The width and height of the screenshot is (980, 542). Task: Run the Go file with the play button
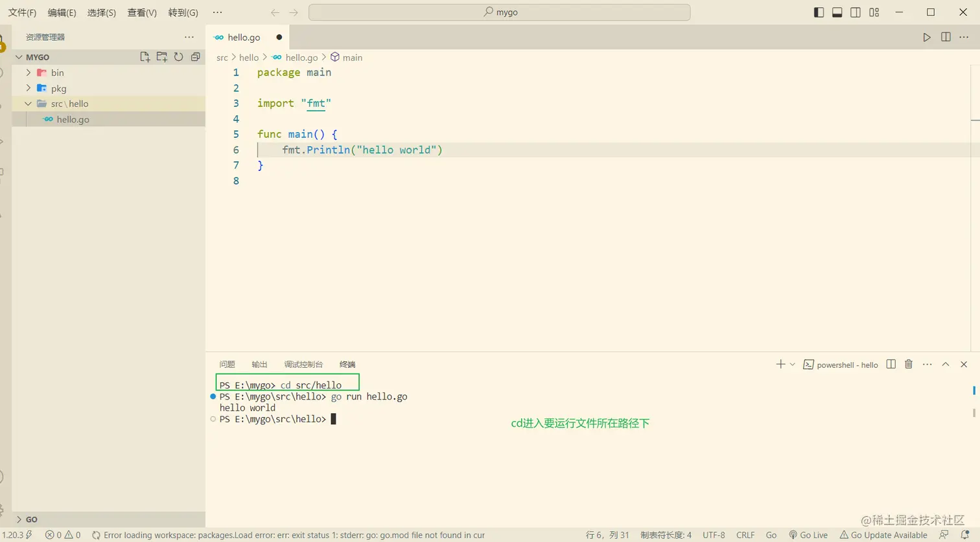[927, 38]
